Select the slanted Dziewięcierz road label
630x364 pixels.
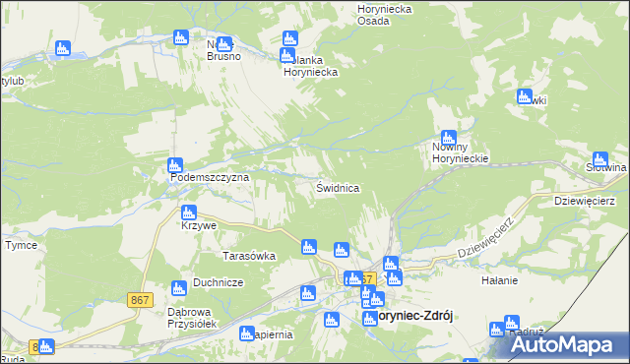point(485,237)
